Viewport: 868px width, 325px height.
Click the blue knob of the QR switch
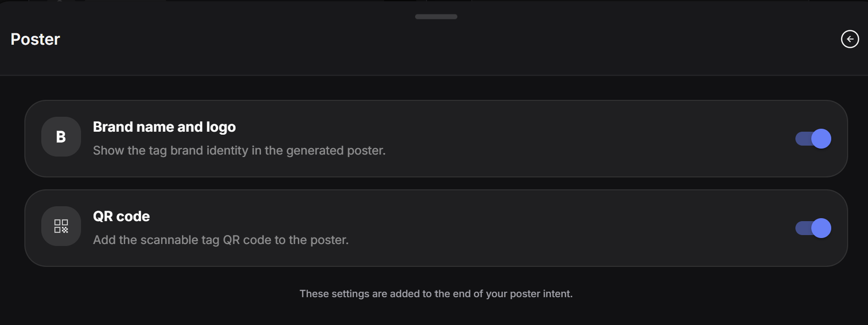click(821, 228)
